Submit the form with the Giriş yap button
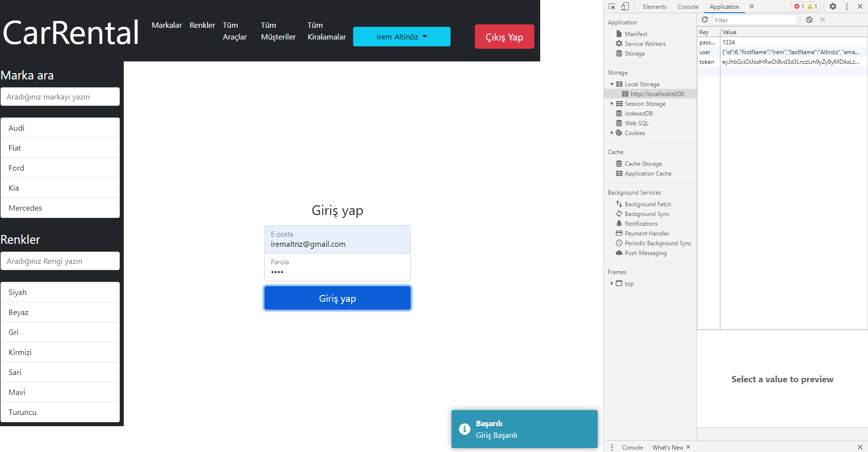The image size is (868, 452). pyautogui.click(x=337, y=298)
